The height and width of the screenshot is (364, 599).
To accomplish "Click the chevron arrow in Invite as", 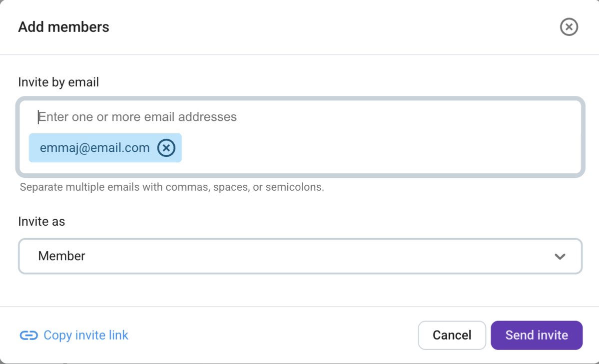I will 560,256.
